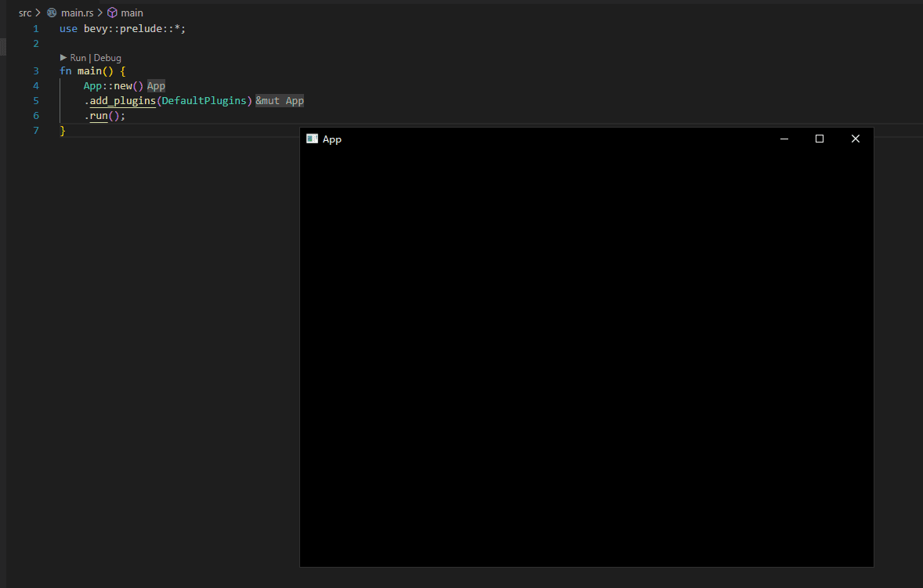The height and width of the screenshot is (588, 923).
Task: Click the Rust file icon in breadcrumb
Action: tap(52, 13)
